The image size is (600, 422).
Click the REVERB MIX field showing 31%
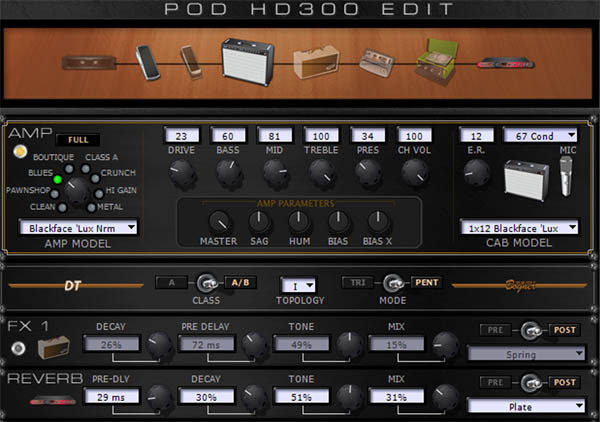point(396,397)
